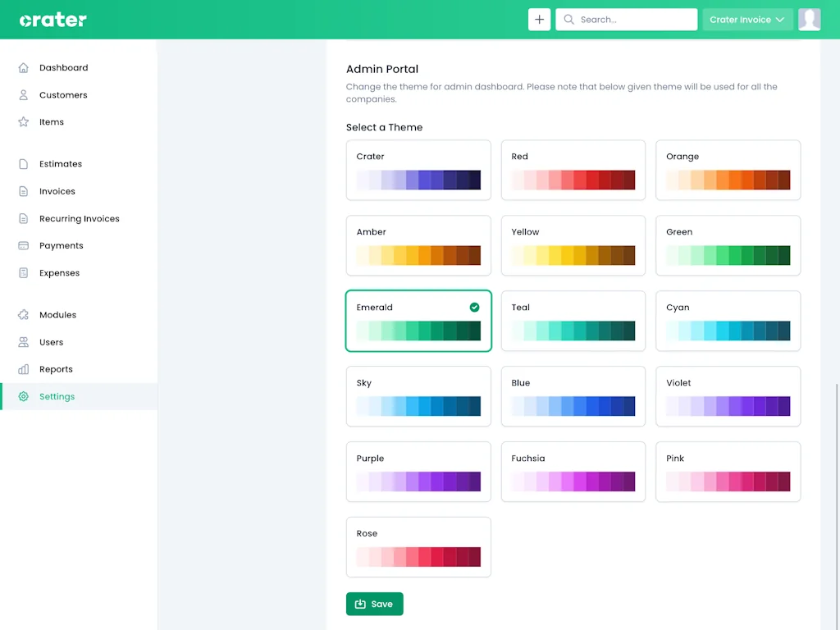The width and height of the screenshot is (840, 630).
Task: Select the star icon next to Items
Action: click(x=23, y=122)
